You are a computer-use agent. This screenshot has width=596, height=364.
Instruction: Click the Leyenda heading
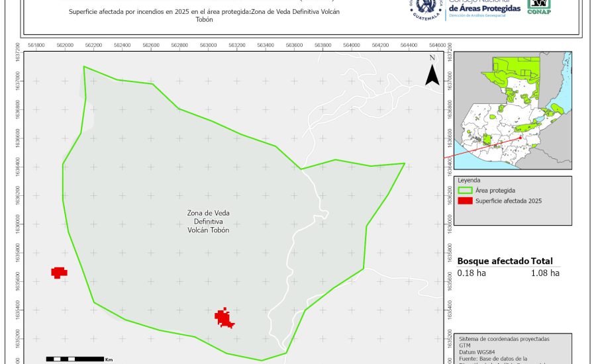pyautogui.click(x=468, y=179)
